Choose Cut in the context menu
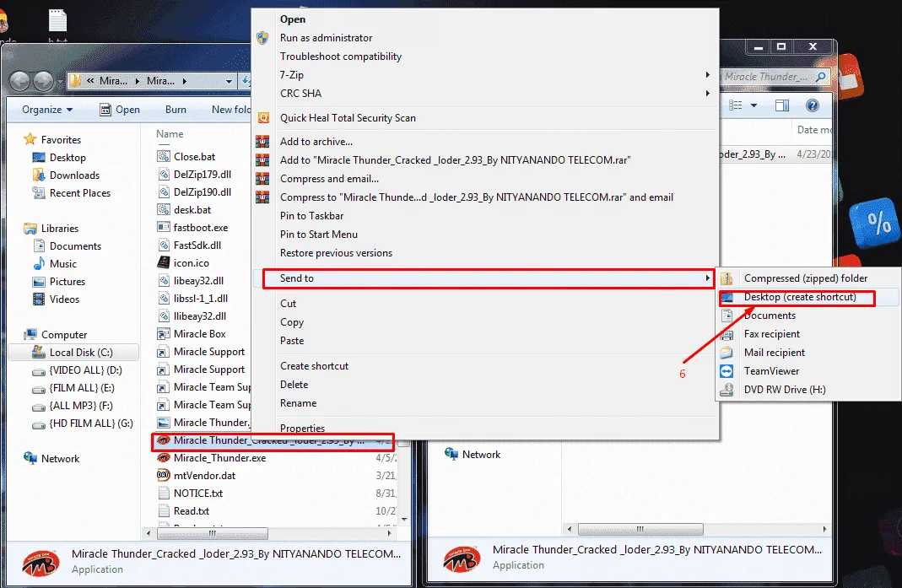Image resolution: width=902 pixels, height=588 pixels. point(486,304)
